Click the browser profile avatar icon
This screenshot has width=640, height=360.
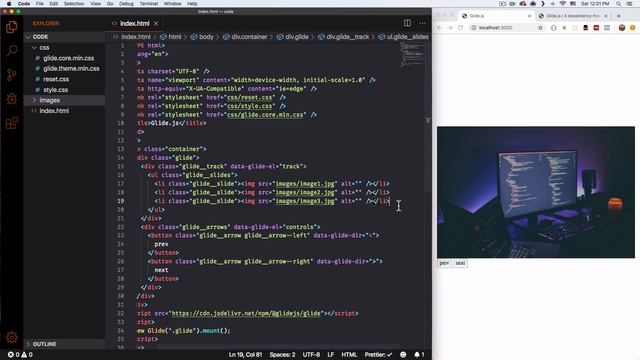(622, 28)
